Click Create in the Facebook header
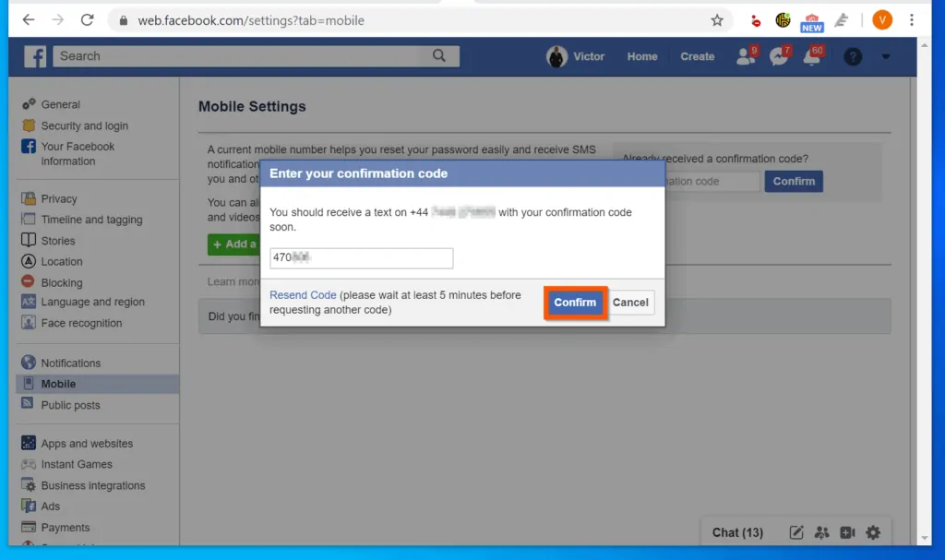The image size is (945, 560). coord(698,56)
